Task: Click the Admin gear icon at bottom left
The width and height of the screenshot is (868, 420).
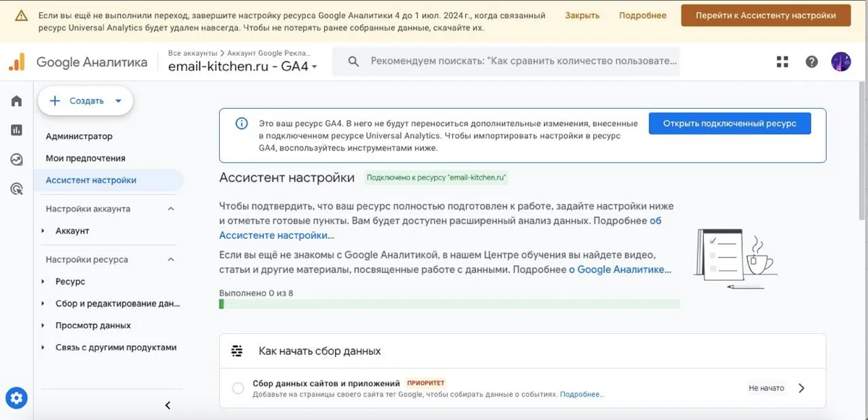Action: point(17,398)
